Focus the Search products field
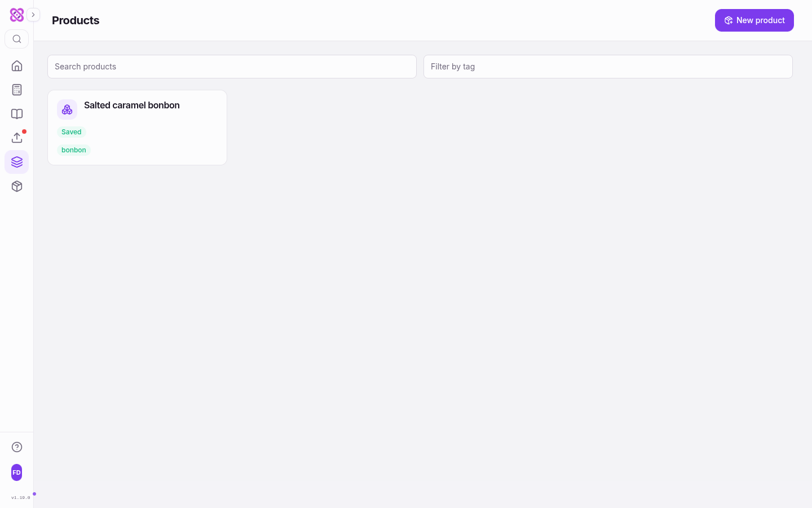812x508 pixels. (x=232, y=67)
